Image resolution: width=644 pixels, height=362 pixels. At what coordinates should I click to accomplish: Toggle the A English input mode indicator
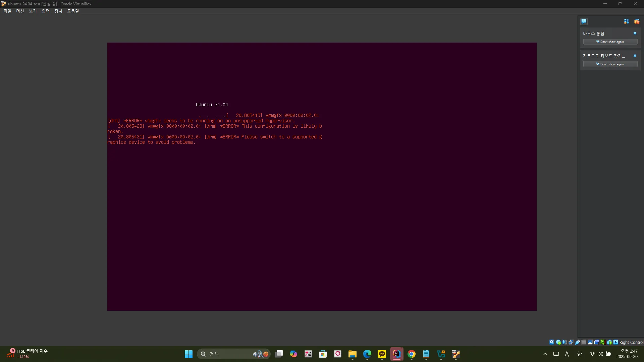pos(567,354)
